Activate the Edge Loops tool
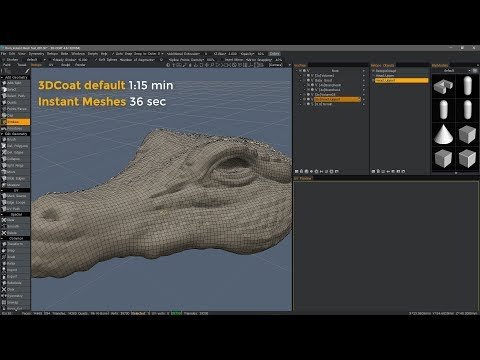 coord(15,202)
